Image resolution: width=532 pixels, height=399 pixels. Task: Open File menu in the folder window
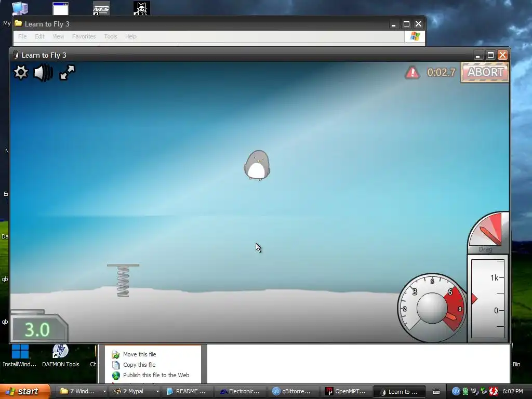(x=22, y=36)
